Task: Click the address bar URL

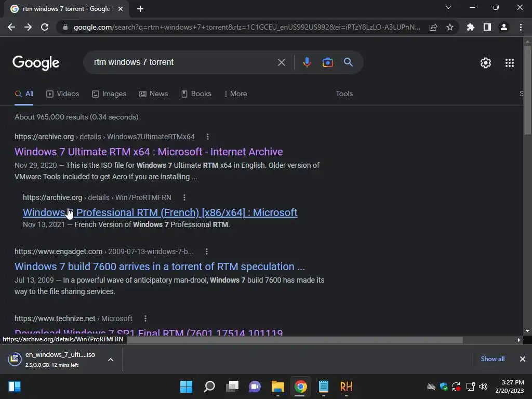Action: tap(247, 27)
